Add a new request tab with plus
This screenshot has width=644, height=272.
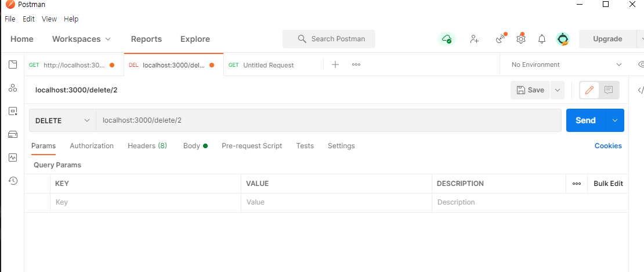pyautogui.click(x=335, y=65)
